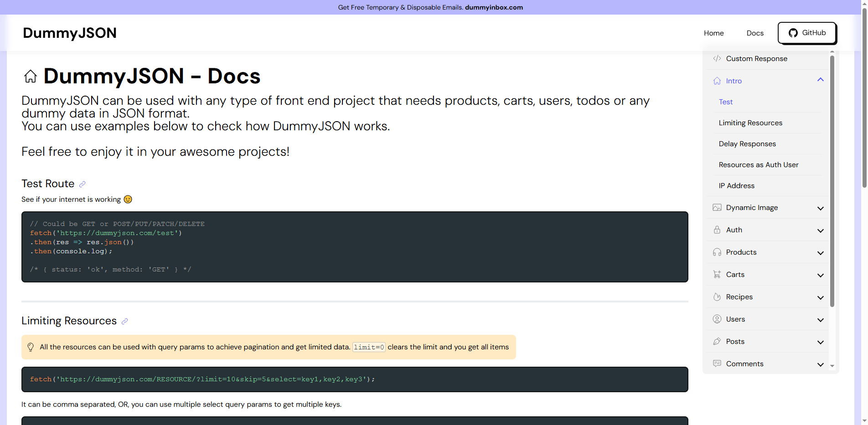Open the dummyinbox.com link in the banner
The image size is (868, 425).
(494, 7)
